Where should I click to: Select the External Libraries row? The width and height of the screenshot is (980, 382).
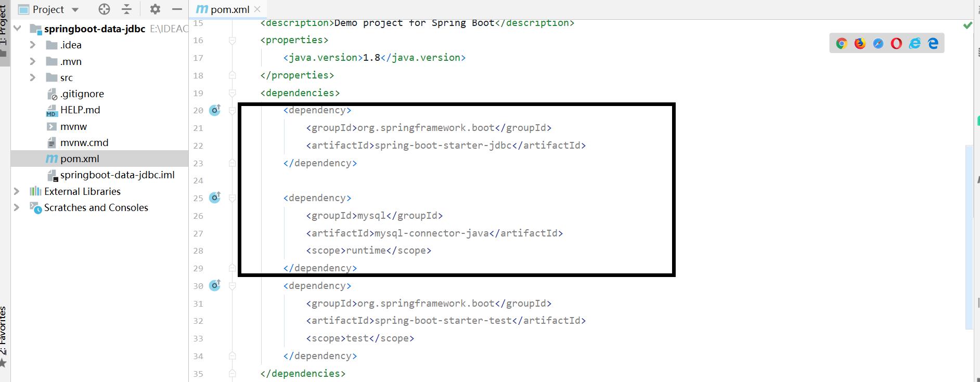tap(99, 191)
